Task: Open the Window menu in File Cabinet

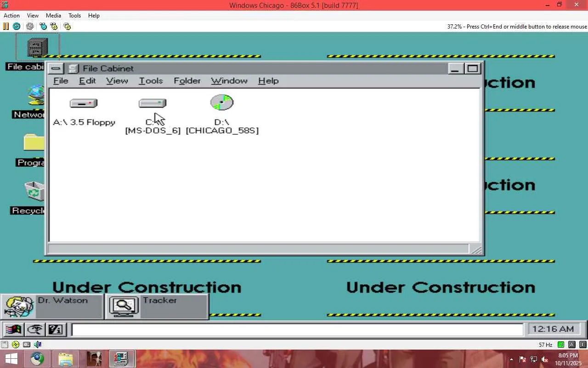Action: 229,81
